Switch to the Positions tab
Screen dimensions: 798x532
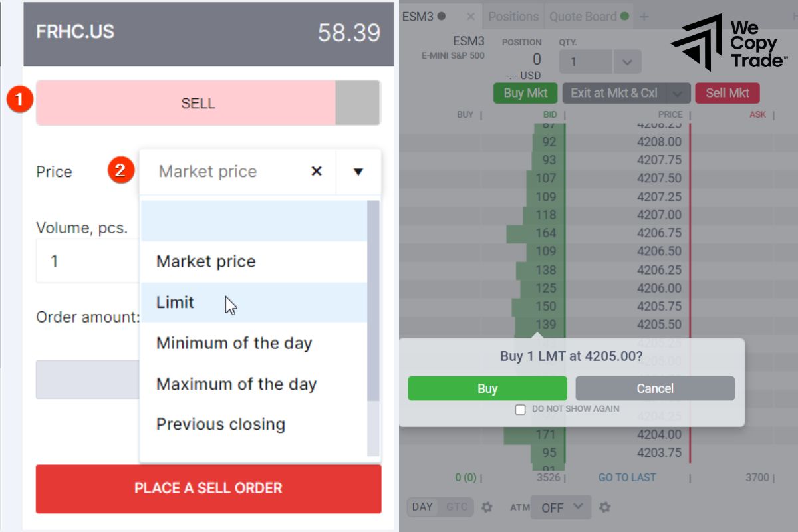513,16
